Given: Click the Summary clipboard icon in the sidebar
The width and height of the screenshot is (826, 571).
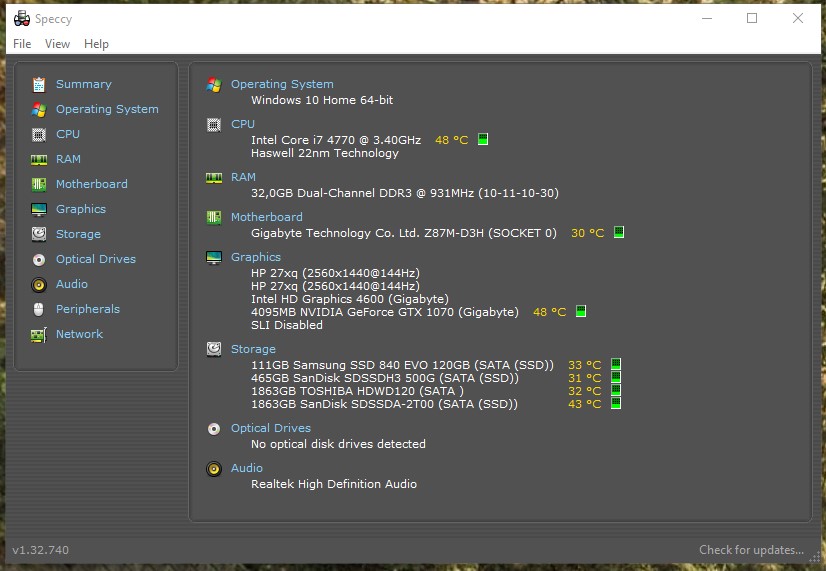Looking at the screenshot, I should [x=38, y=84].
